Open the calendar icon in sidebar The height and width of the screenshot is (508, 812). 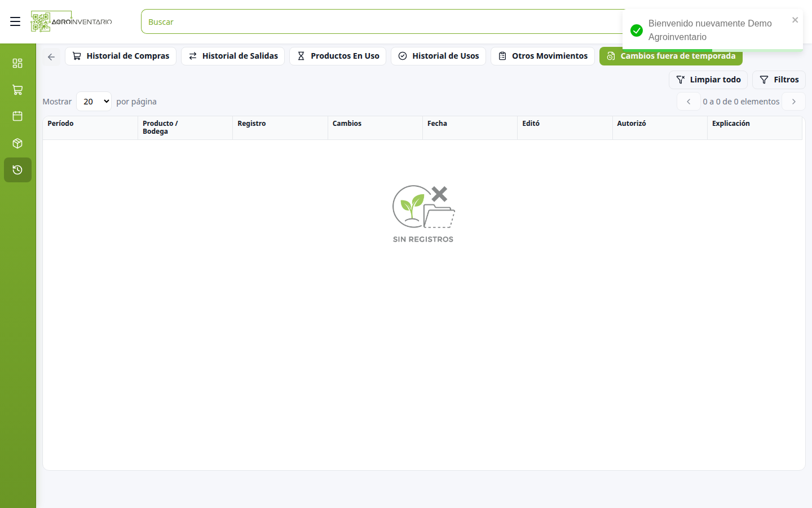[17, 116]
